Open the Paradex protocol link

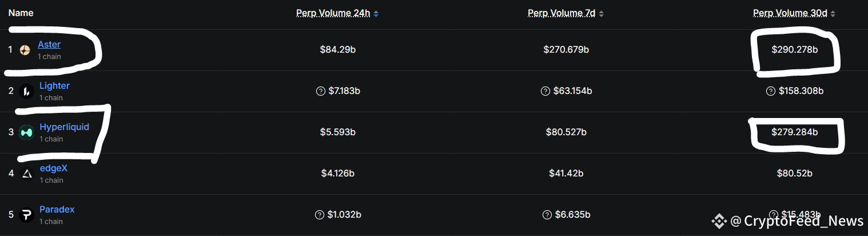click(x=57, y=210)
